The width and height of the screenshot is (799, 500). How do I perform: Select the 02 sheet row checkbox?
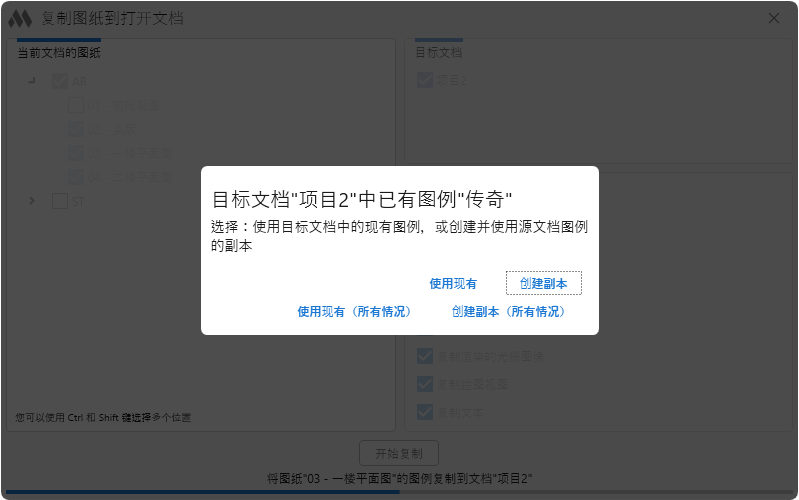(x=76, y=129)
